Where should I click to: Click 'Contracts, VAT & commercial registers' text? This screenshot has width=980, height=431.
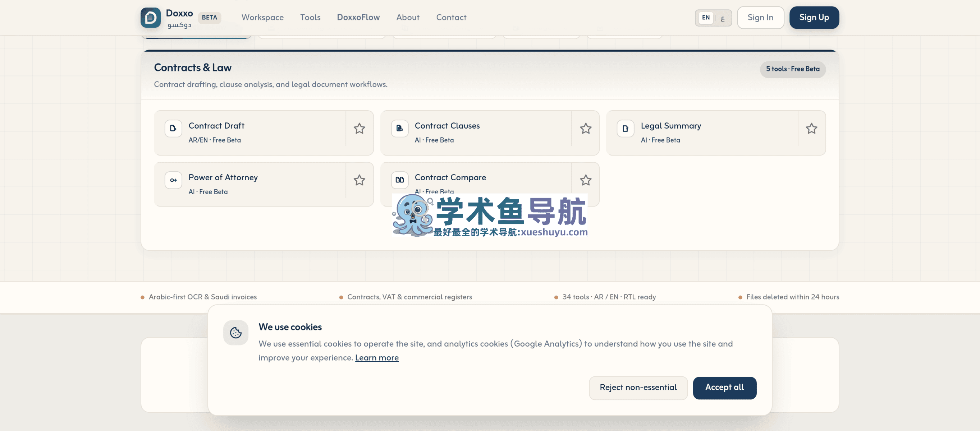[410, 297]
